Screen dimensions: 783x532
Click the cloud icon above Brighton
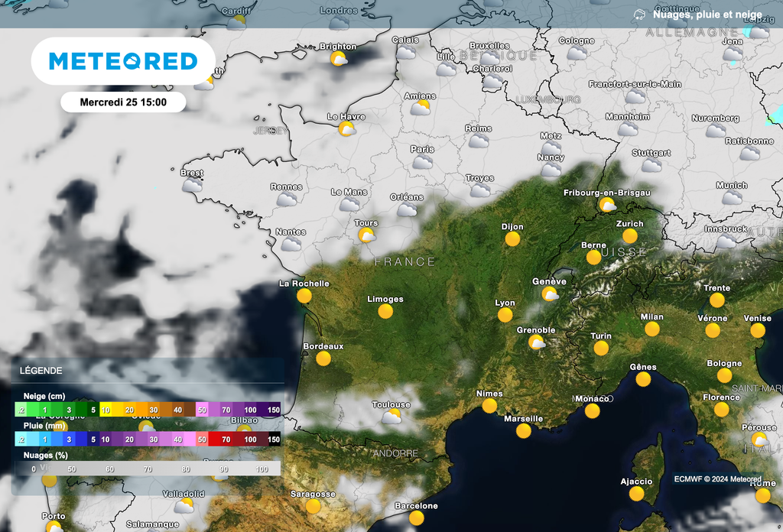(x=340, y=59)
